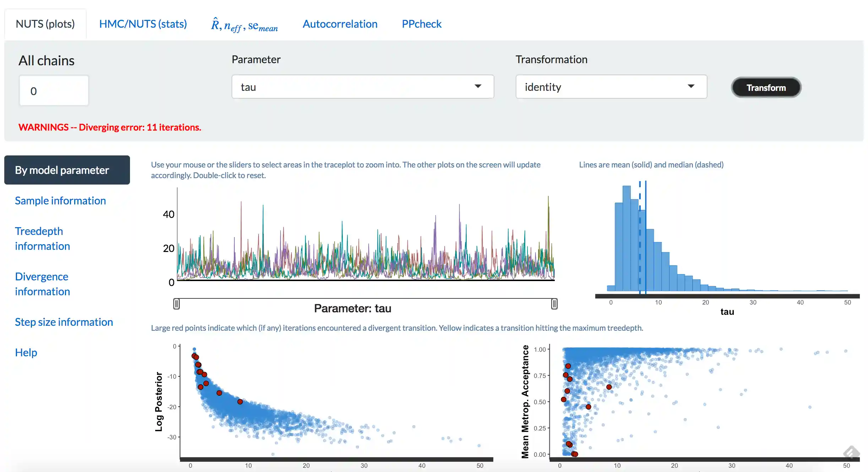Select the NUTS (plots) tab
This screenshot has width=868, height=472.
(x=45, y=24)
